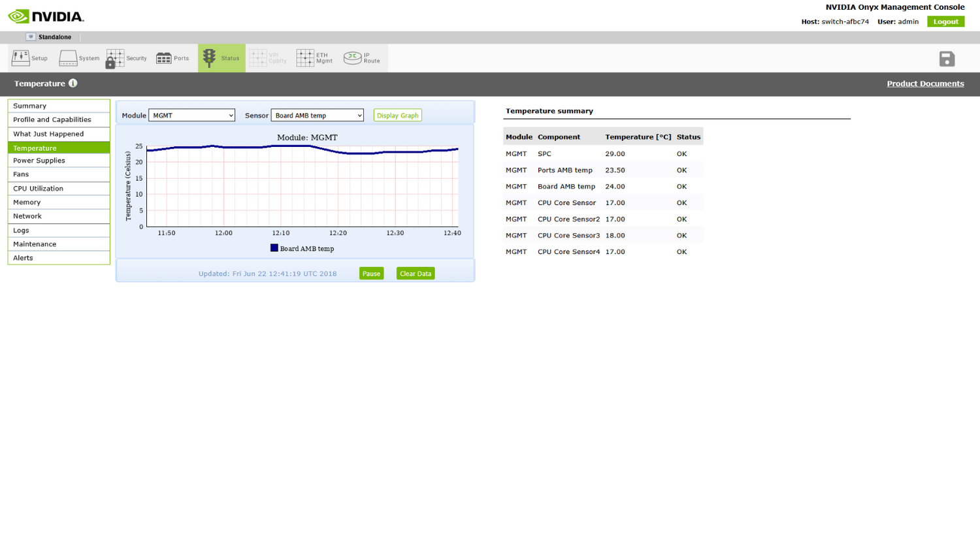Open the System toolbar icon

click(x=79, y=58)
